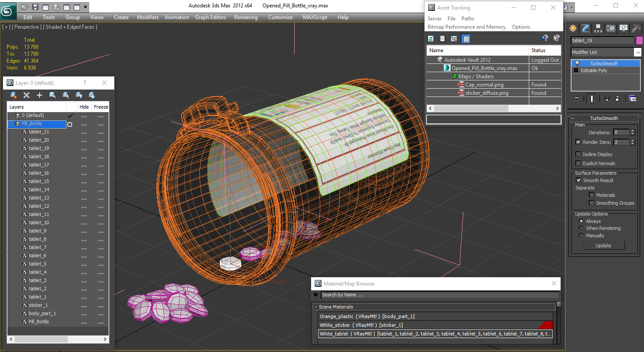Add selected objects to the highlighted layer with the plus icon
The image size is (644, 352).
40,95
